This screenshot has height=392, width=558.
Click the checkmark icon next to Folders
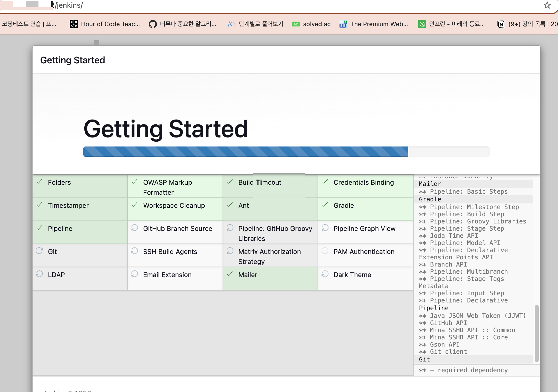[39, 182]
